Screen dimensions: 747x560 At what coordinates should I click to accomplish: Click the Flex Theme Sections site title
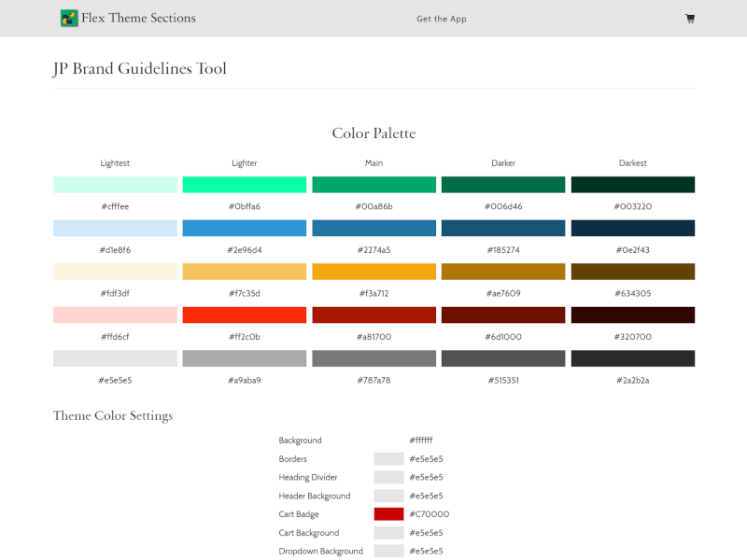tap(138, 18)
